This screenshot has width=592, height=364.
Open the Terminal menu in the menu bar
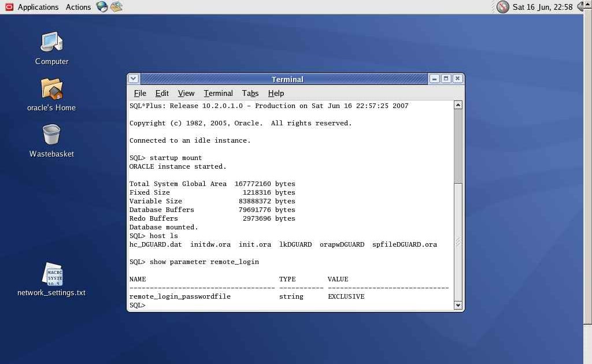click(218, 93)
